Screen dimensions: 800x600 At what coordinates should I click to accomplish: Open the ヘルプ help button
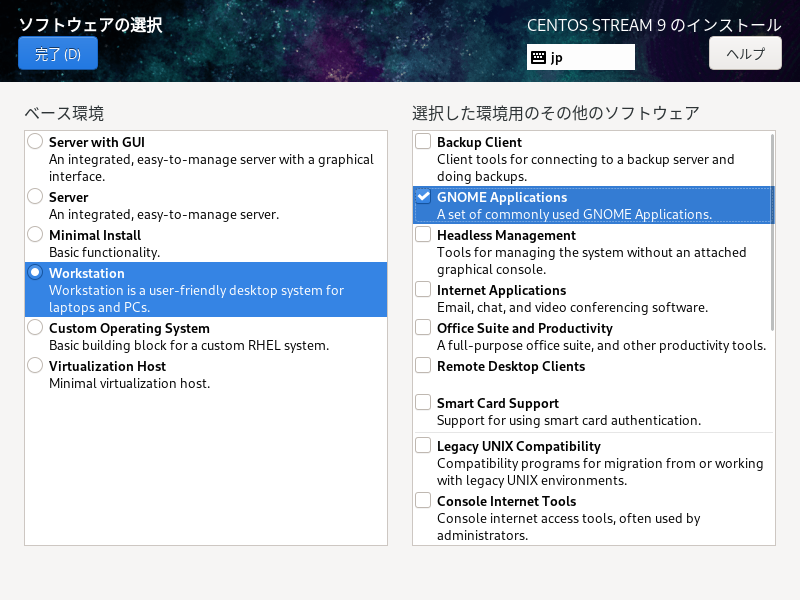[x=745, y=53]
